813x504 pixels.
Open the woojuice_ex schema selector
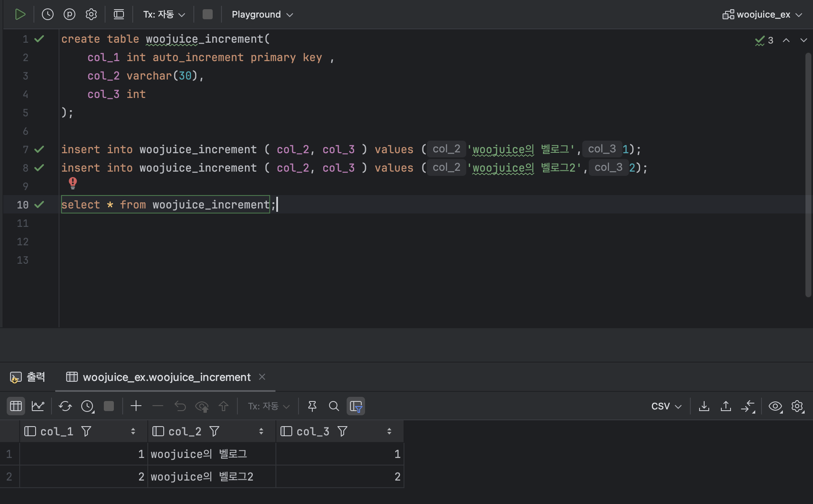point(762,15)
